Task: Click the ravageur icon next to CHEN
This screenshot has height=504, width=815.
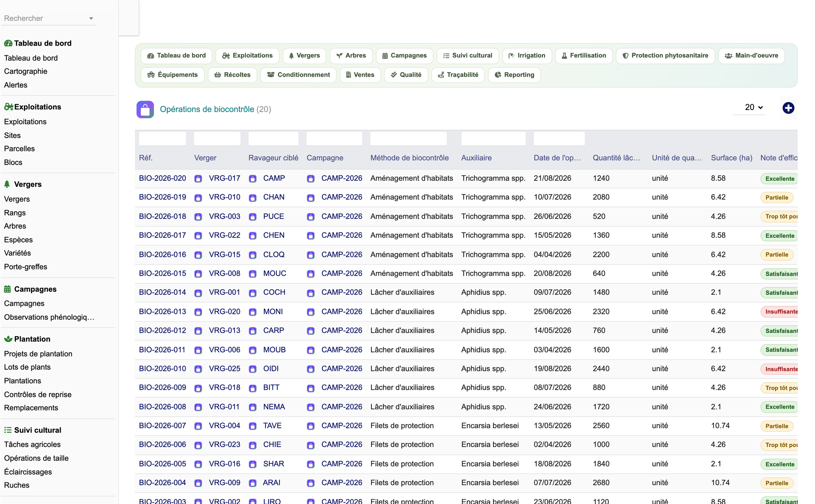Action: [253, 236]
